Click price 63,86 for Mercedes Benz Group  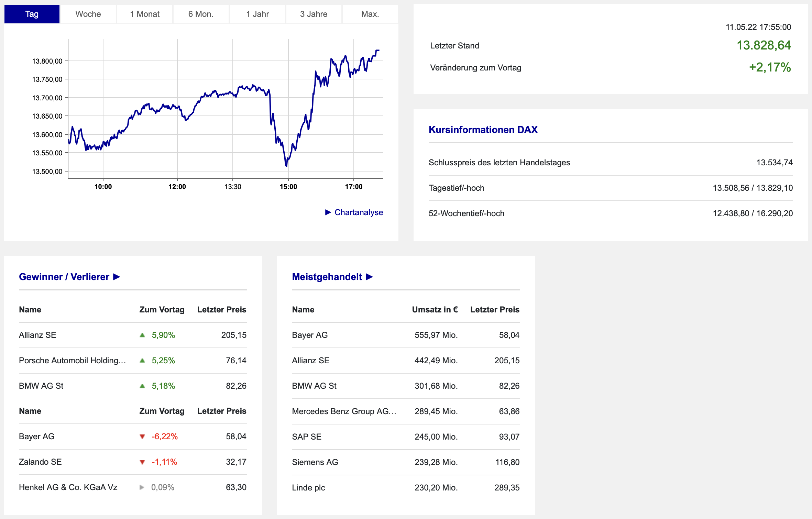coord(509,411)
